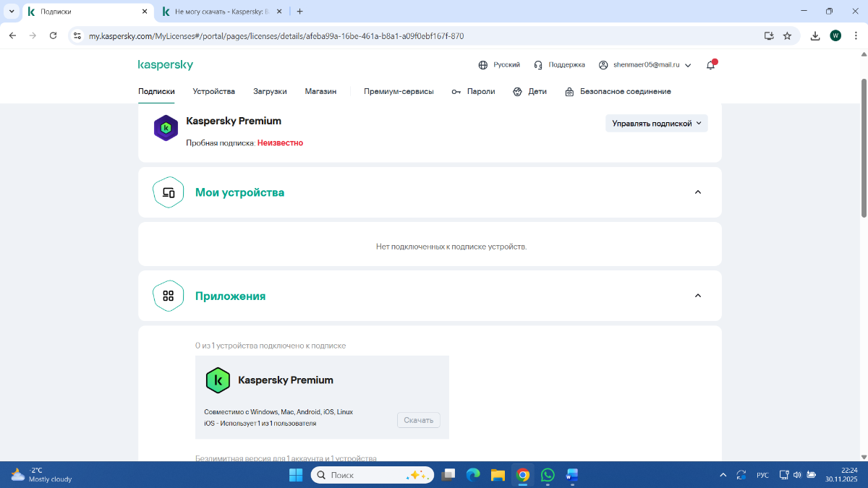This screenshot has height=488, width=868.
Task: Click the Приложения apps grid icon
Action: click(x=169, y=296)
